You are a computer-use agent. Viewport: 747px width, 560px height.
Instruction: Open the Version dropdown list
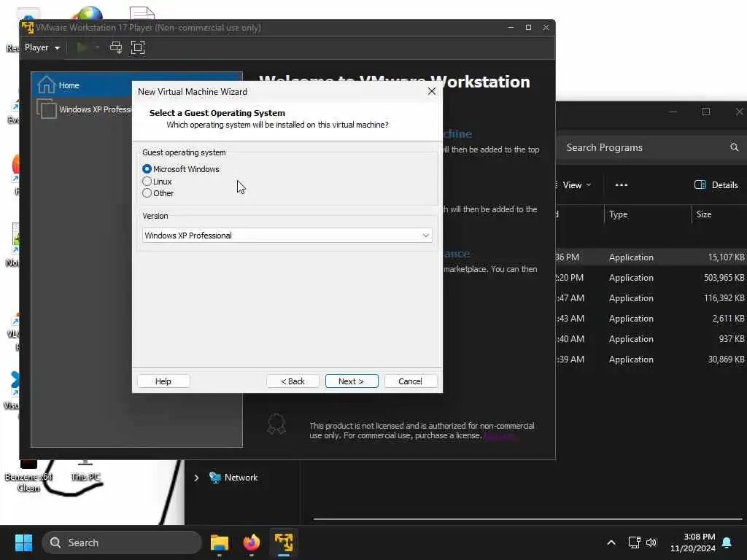click(x=287, y=236)
